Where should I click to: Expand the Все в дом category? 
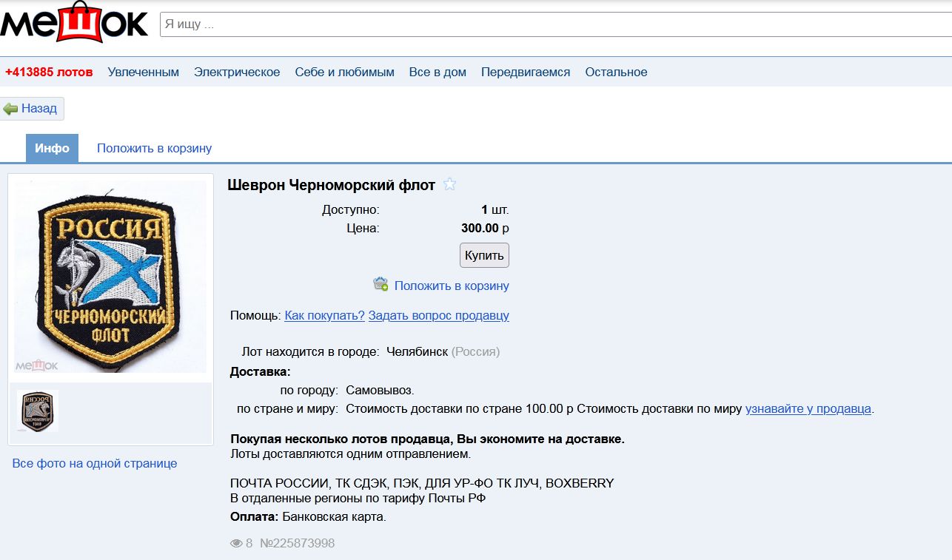coord(438,72)
